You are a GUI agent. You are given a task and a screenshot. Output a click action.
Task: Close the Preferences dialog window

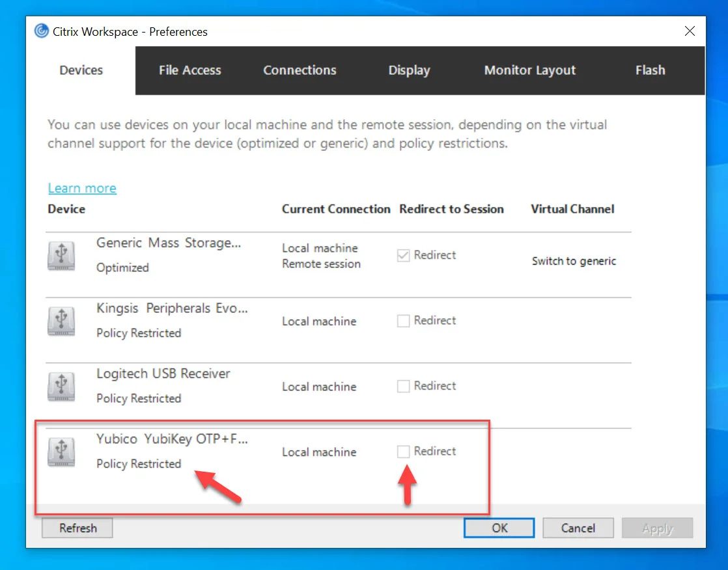(x=690, y=31)
